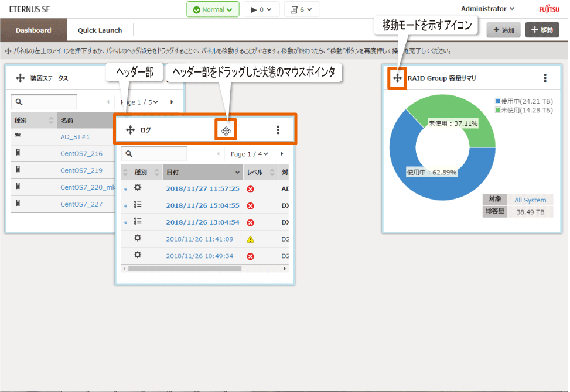Sort device table by 種別 column
Viewport: 570px width, 392px height.
[x=34, y=120]
